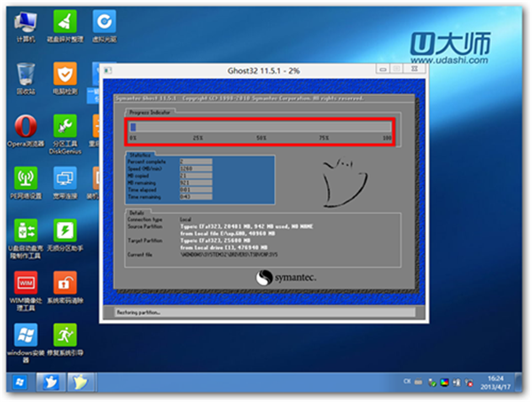
Task: Open the 修复系统引导 boot repair icon
Action: (65, 335)
